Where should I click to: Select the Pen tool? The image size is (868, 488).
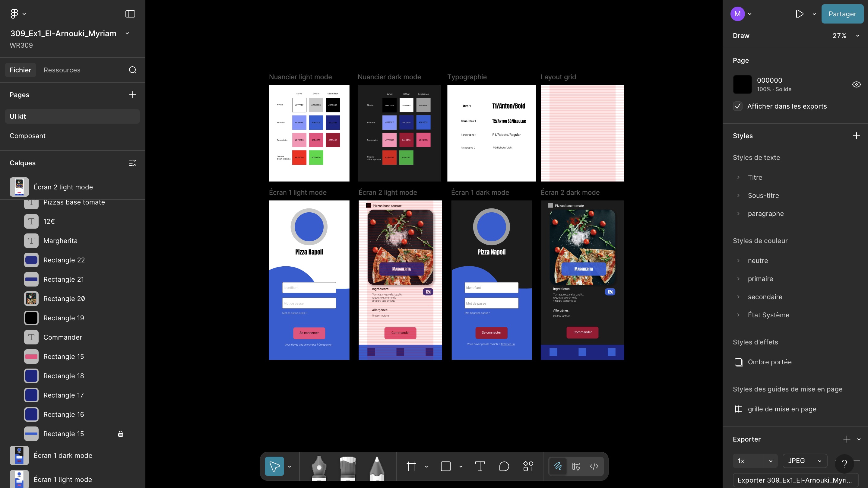[x=318, y=466]
